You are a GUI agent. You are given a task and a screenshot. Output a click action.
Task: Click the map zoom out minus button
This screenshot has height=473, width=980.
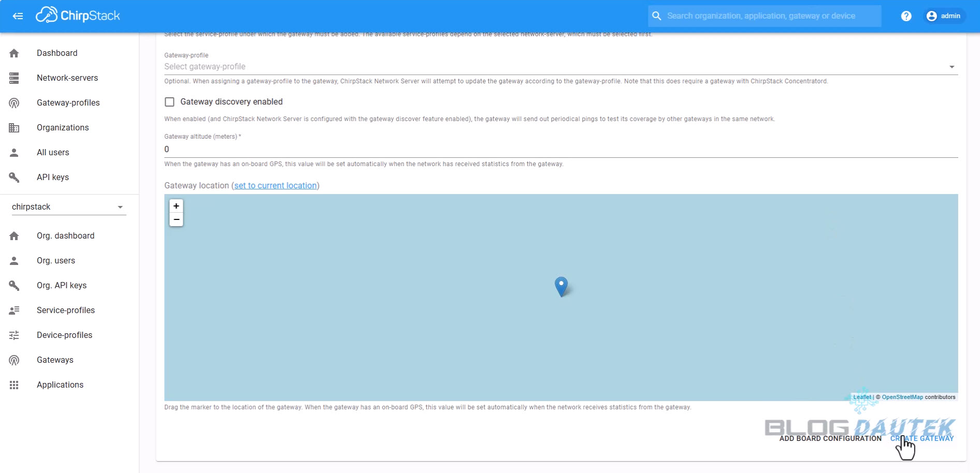click(x=176, y=219)
